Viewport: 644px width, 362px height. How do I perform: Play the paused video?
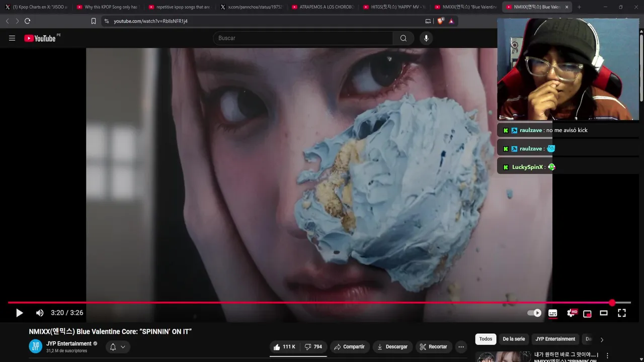click(x=19, y=313)
